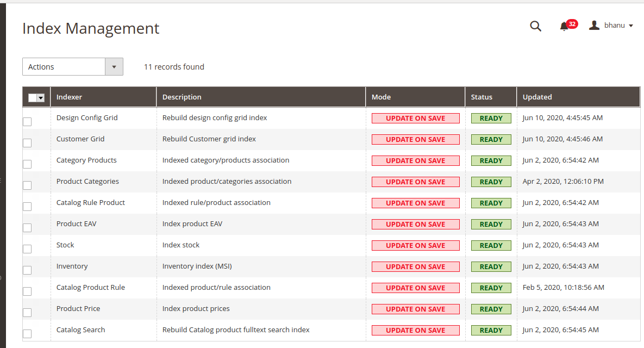The image size is (644, 348).
Task: Click the admin user avatar icon
Action: pos(593,24)
